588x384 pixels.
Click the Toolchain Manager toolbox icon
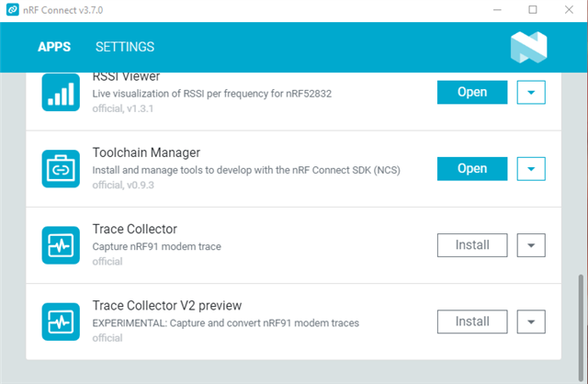click(x=61, y=169)
